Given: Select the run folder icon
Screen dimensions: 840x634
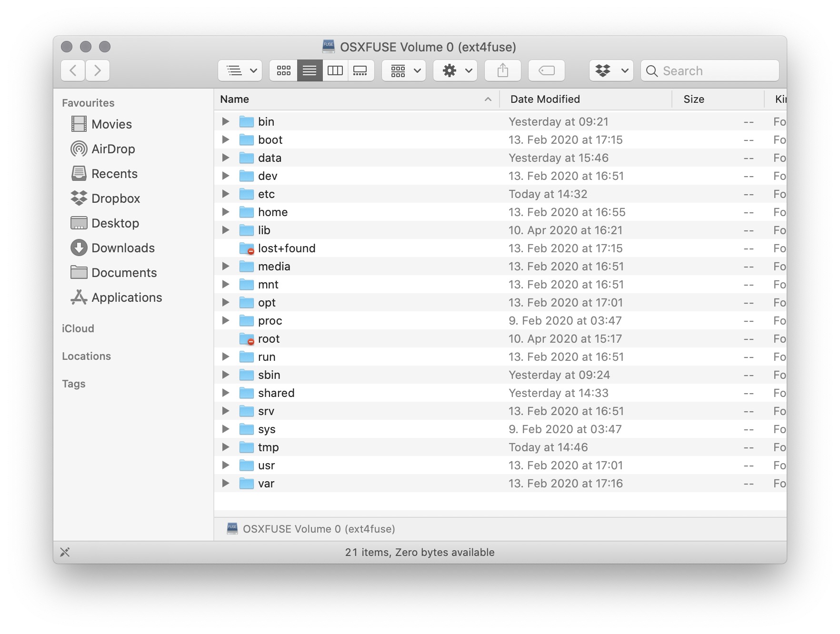Looking at the screenshot, I should tap(247, 357).
